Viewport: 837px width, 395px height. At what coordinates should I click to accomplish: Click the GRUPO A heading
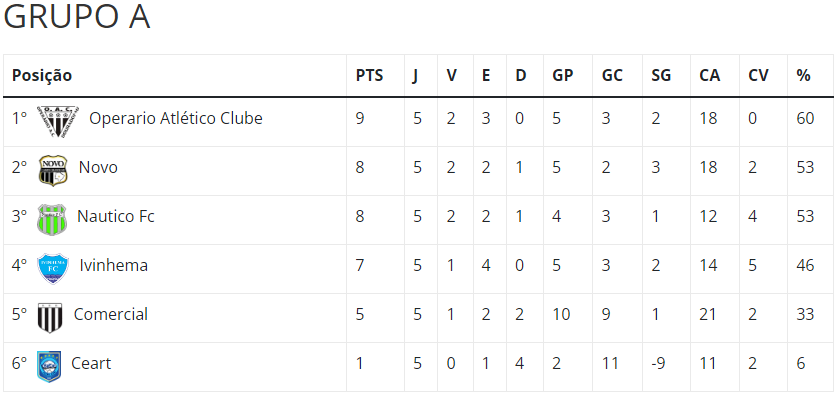click(77, 17)
